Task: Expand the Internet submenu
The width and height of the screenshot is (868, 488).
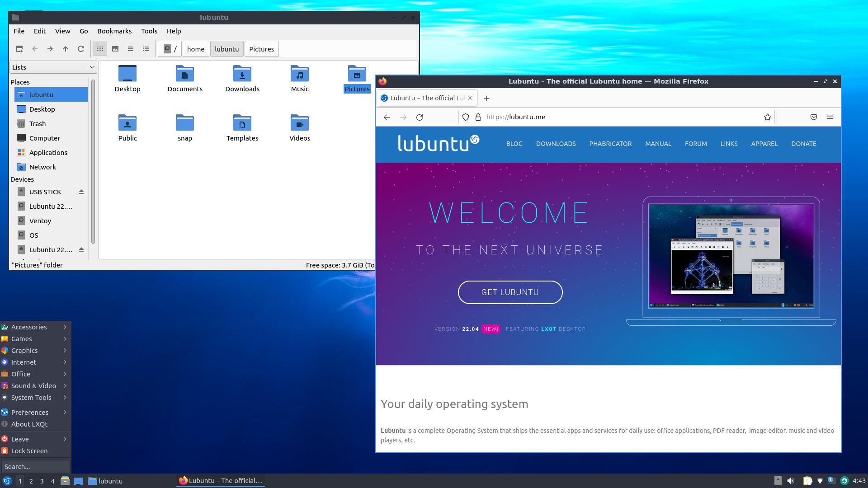Action: pos(35,362)
